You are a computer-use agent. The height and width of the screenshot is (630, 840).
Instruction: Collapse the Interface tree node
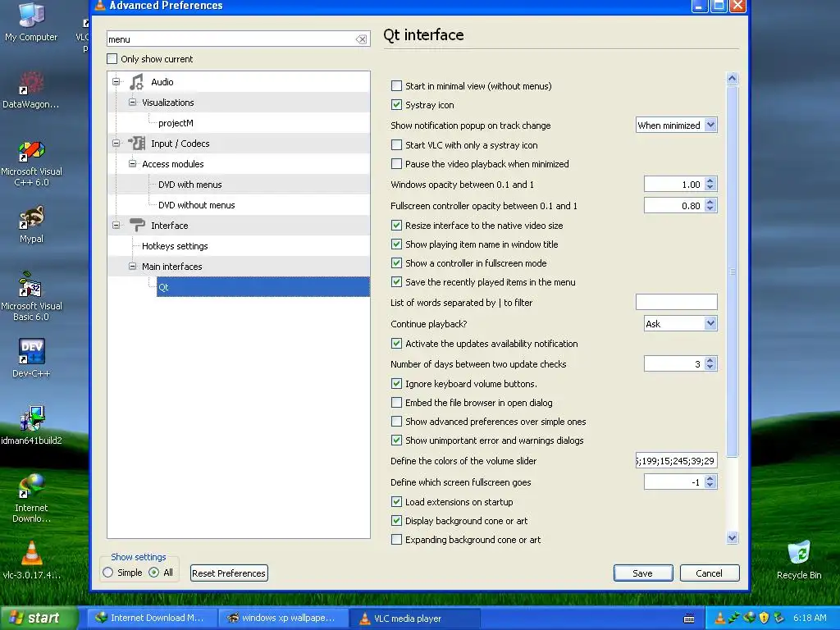pos(116,225)
